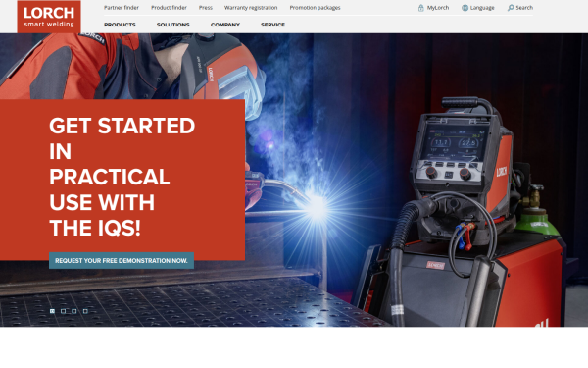Screen dimensions: 588x368
Task: Expand the Products menu
Action: [x=120, y=25]
